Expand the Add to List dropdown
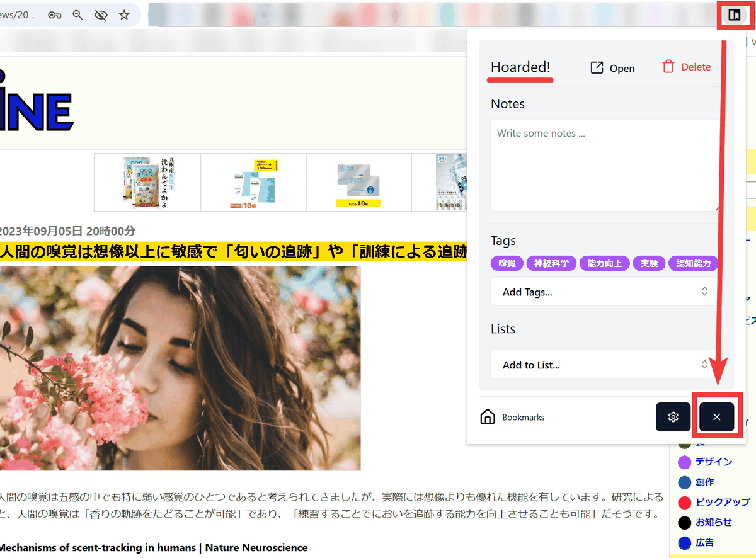This screenshot has width=756, height=558. pyautogui.click(x=605, y=365)
